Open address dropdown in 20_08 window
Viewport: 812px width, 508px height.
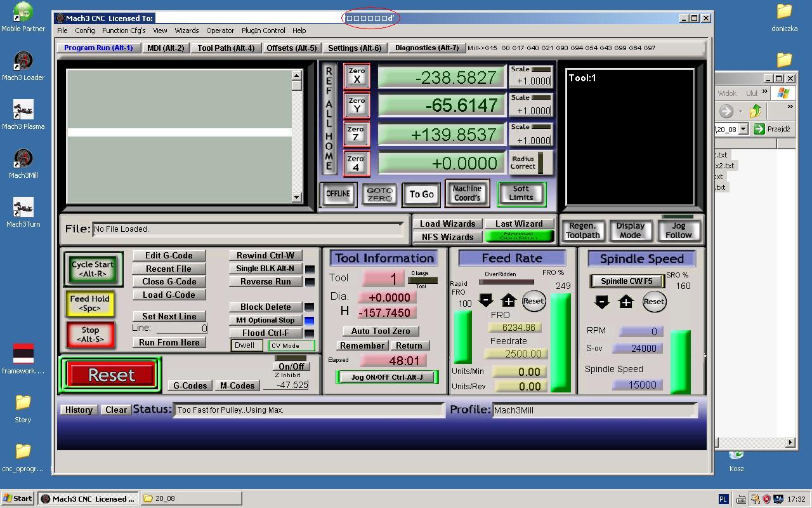[x=743, y=129]
